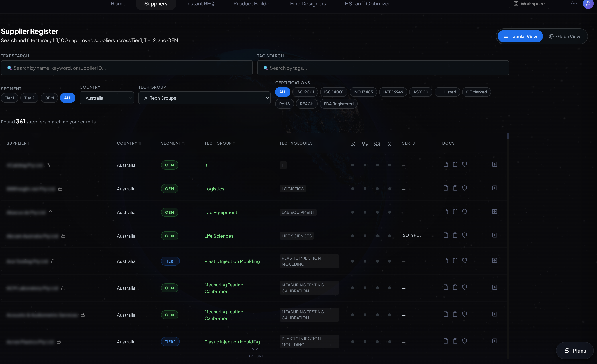Switch to Globe View
The width and height of the screenshot is (597, 364).
tap(564, 37)
